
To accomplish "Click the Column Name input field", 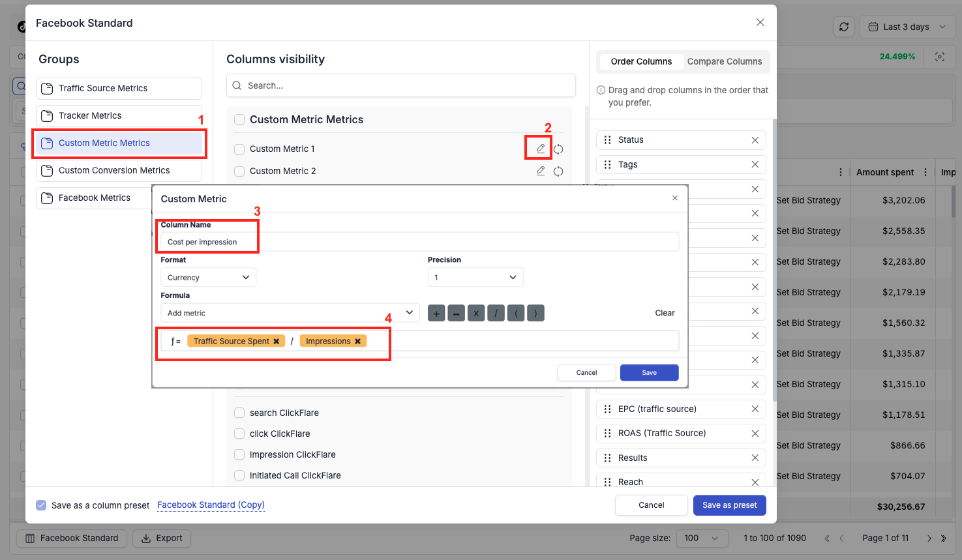I will [419, 242].
